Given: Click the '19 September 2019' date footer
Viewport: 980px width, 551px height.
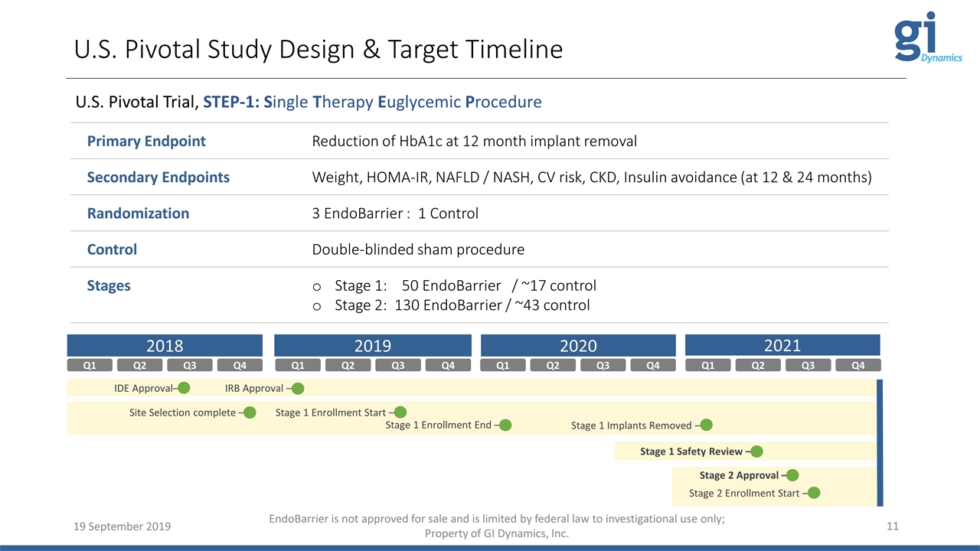Looking at the screenshot, I should 123,527.
